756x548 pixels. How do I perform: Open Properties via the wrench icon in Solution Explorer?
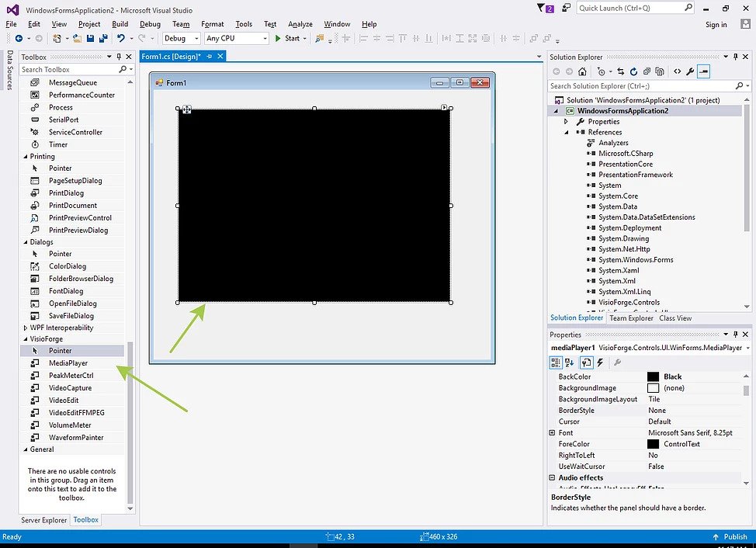click(x=691, y=71)
